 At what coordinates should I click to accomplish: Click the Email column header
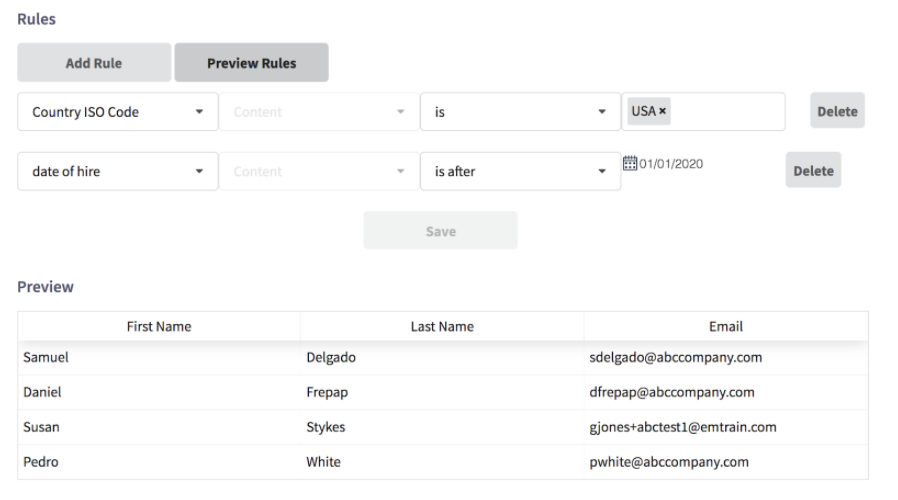[726, 326]
